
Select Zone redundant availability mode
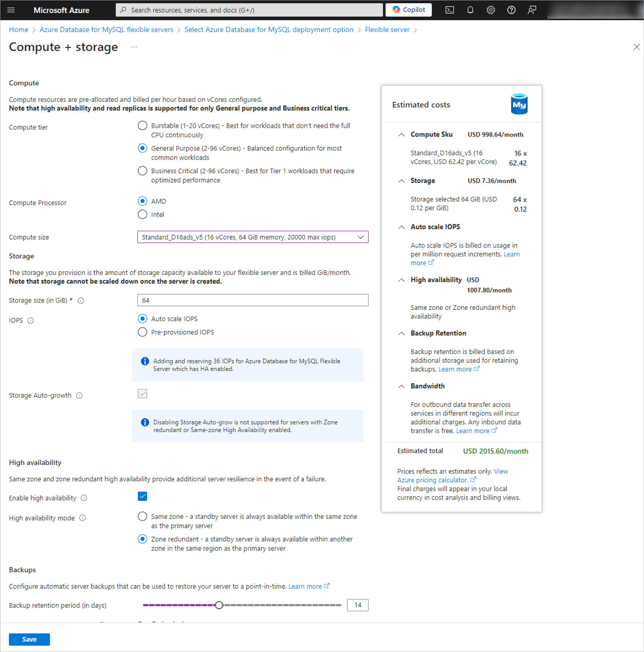click(143, 539)
